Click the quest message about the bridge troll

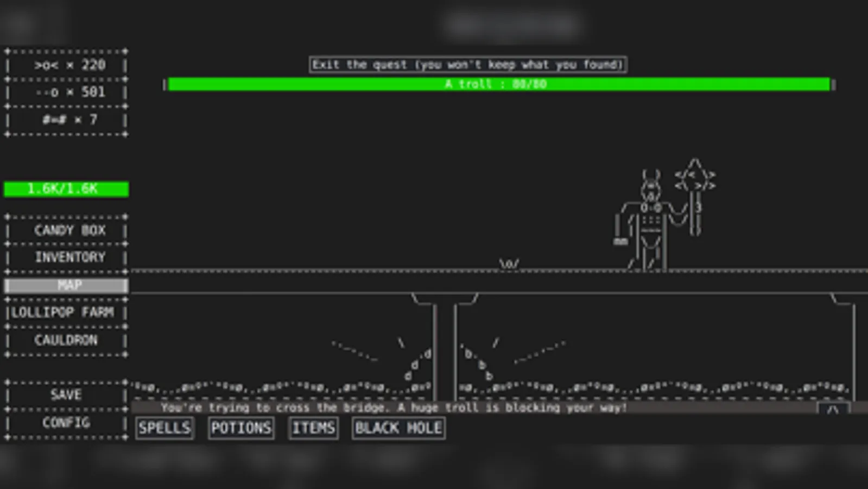(x=394, y=407)
